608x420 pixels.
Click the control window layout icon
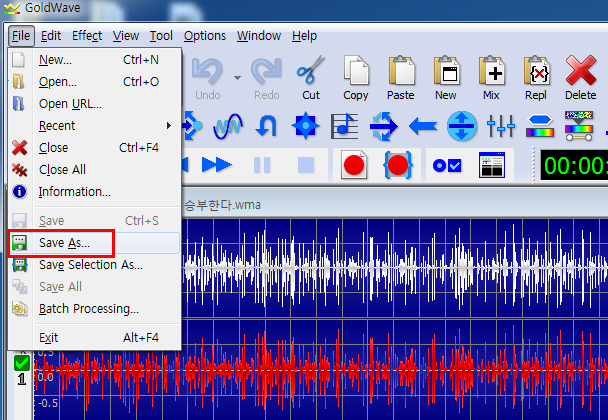tap(492, 165)
